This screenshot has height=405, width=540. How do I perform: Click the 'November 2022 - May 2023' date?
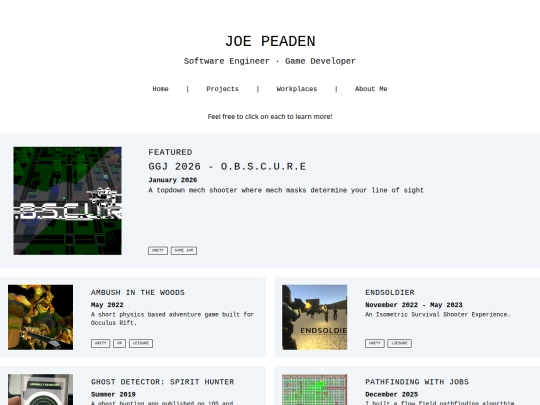(414, 305)
